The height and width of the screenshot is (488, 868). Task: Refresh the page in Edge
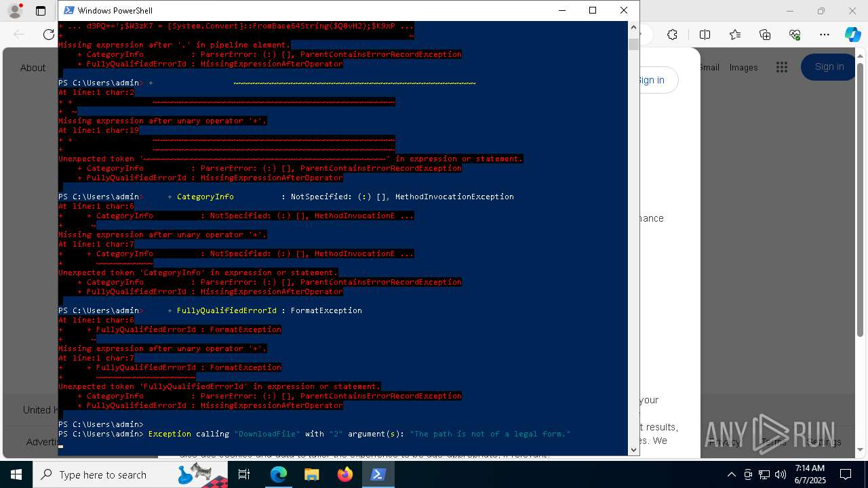click(48, 35)
